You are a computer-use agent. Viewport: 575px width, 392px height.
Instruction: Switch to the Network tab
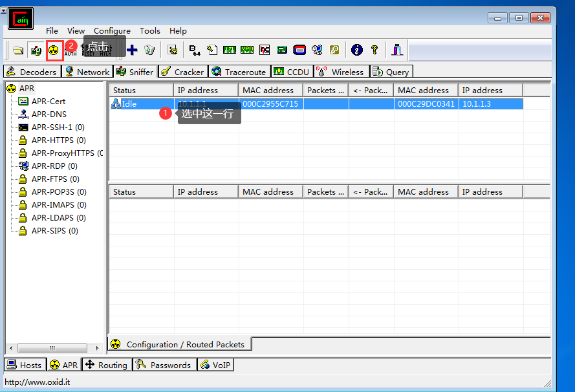click(x=87, y=72)
